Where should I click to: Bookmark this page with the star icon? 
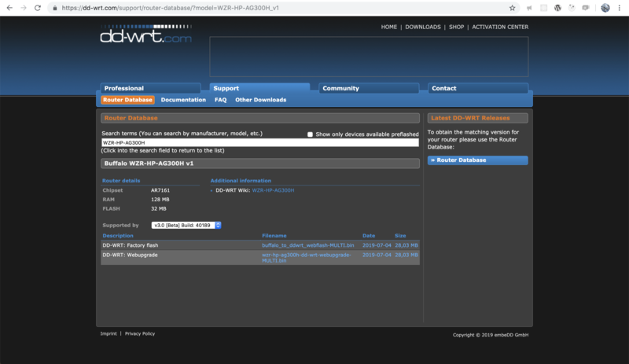pyautogui.click(x=512, y=8)
